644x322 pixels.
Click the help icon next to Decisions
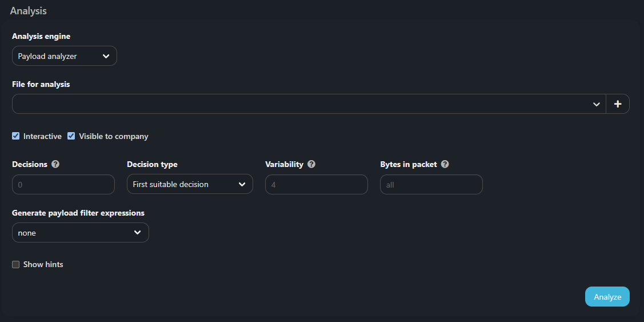pyautogui.click(x=55, y=164)
